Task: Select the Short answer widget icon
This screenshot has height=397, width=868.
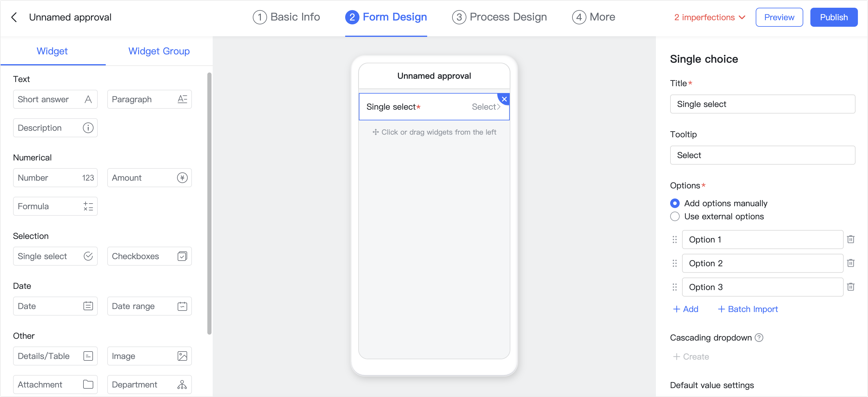Action: point(88,99)
